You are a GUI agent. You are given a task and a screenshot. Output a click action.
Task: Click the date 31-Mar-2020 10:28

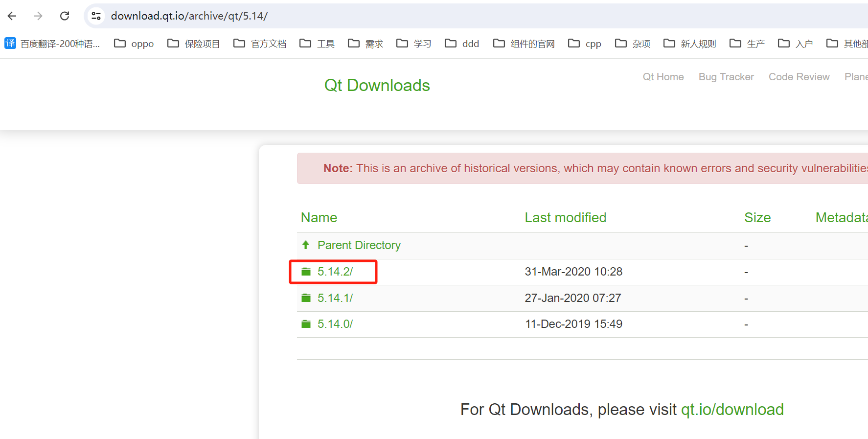click(573, 272)
